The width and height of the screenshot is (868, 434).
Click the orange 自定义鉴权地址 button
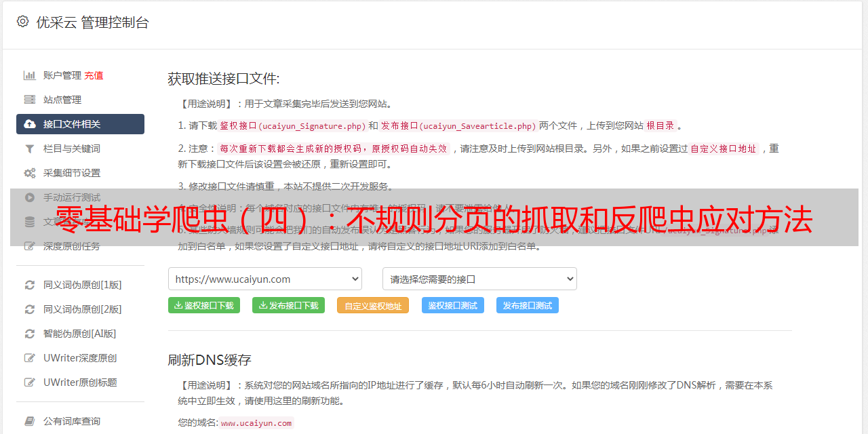[x=373, y=305]
